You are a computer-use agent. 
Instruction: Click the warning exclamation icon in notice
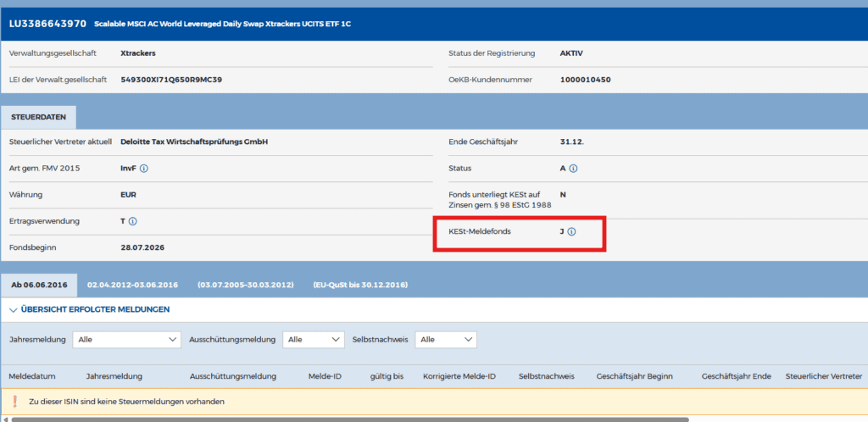(x=14, y=402)
